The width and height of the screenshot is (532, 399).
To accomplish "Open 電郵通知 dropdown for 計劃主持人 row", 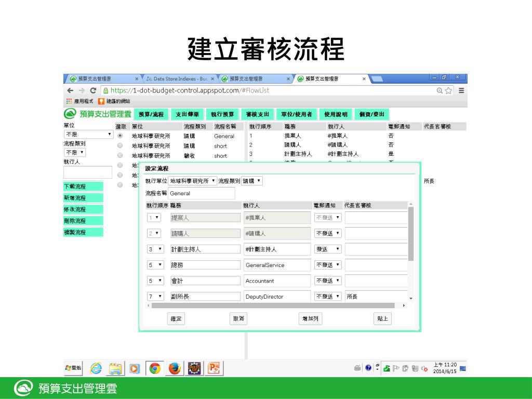I will 327,249.
